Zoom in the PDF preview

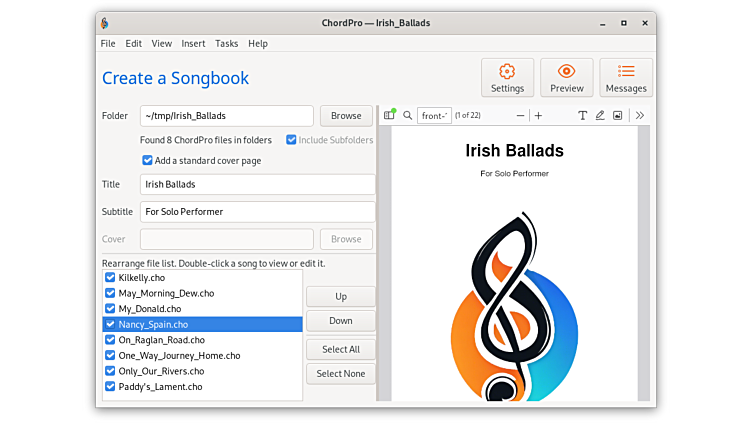pos(538,116)
